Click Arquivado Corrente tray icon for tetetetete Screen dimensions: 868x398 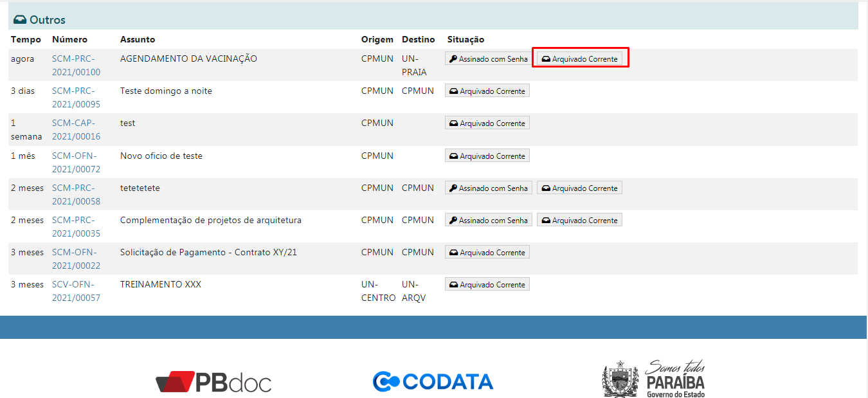coord(545,188)
